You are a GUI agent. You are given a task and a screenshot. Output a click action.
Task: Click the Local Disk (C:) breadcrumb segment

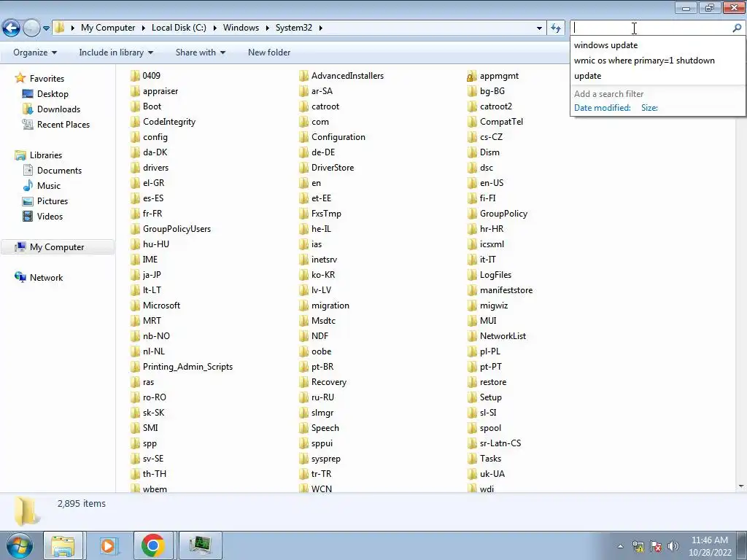point(179,28)
